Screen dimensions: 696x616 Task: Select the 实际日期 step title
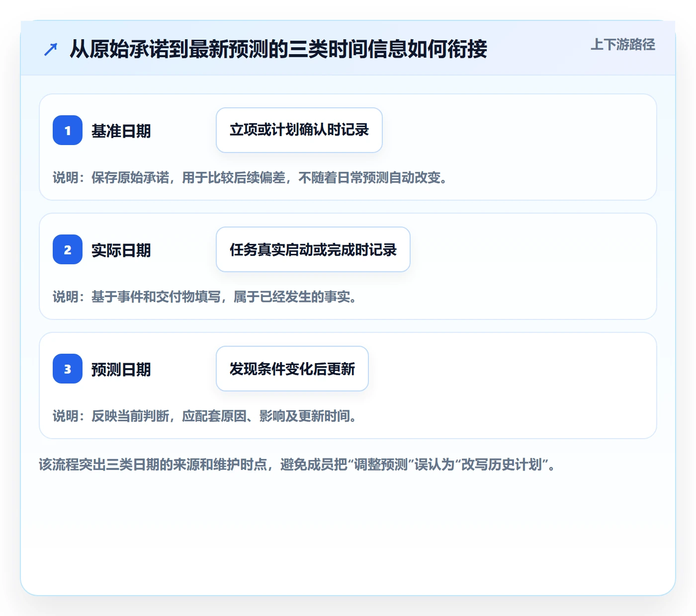click(x=121, y=250)
